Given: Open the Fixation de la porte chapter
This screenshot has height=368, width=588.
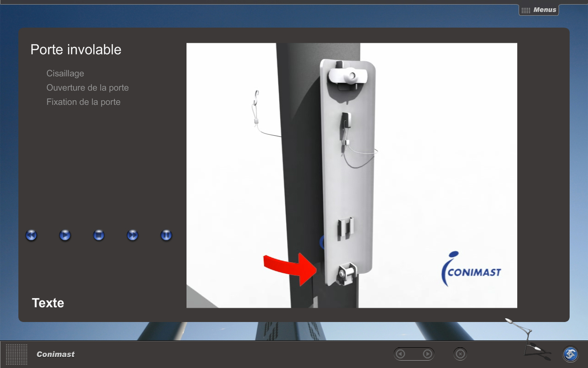Looking at the screenshot, I should point(83,102).
